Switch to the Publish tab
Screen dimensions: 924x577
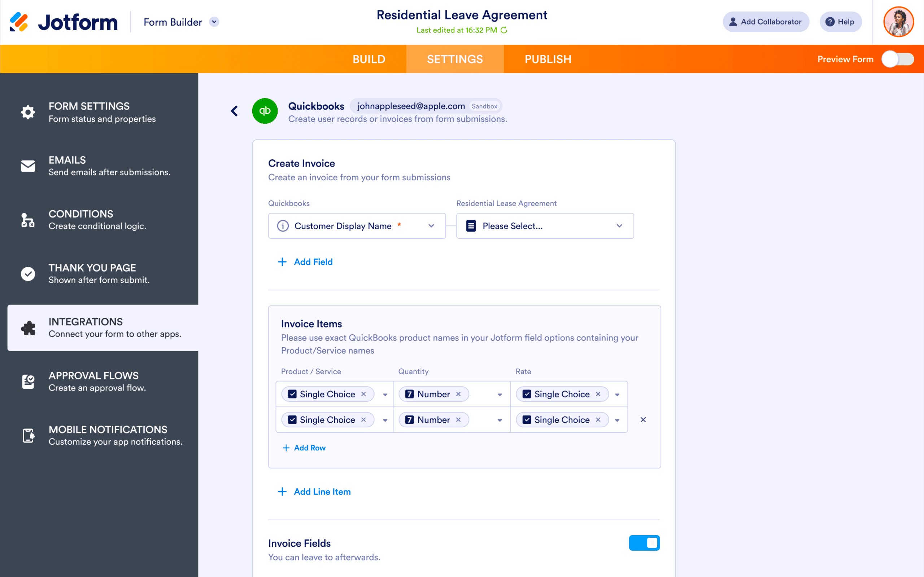(548, 59)
